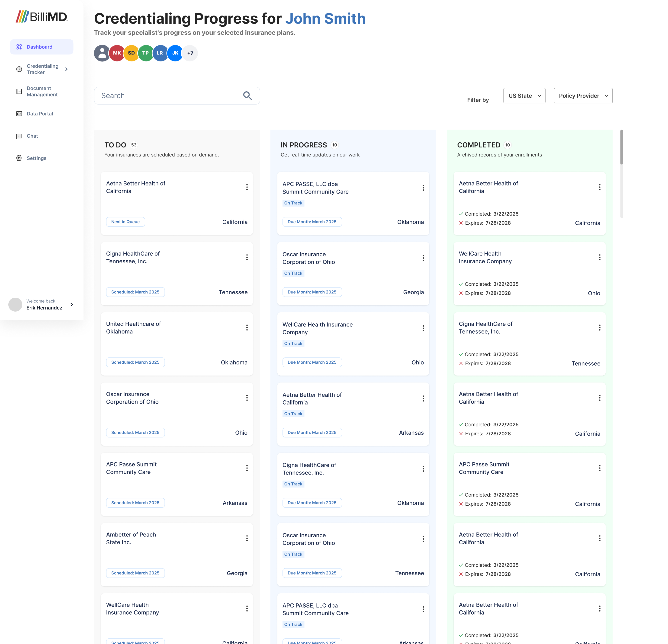Click the Chat bubble icon
The height and width of the screenshot is (644, 668).
click(x=19, y=136)
